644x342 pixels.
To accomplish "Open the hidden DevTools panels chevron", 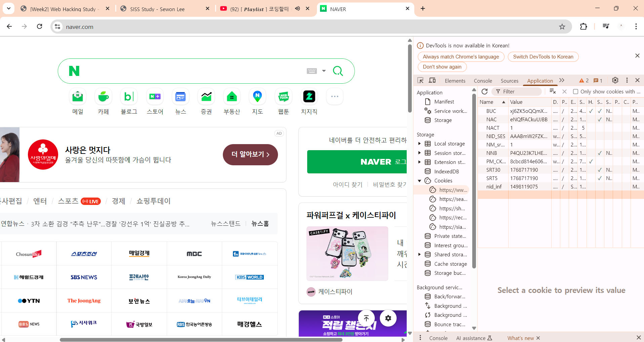I will 561,80.
